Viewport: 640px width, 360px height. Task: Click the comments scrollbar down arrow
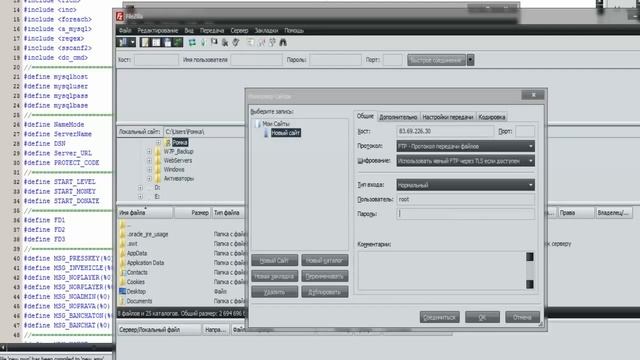(530, 284)
